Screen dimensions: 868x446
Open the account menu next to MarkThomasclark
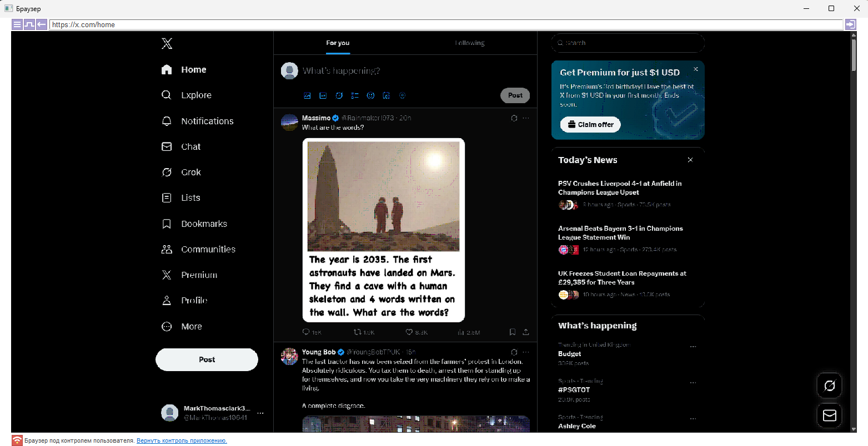(260, 413)
